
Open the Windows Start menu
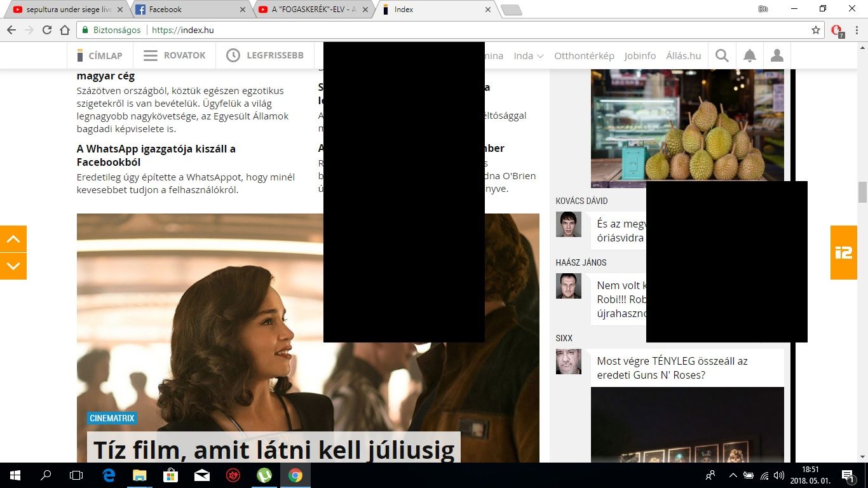(x=15, y=475)
